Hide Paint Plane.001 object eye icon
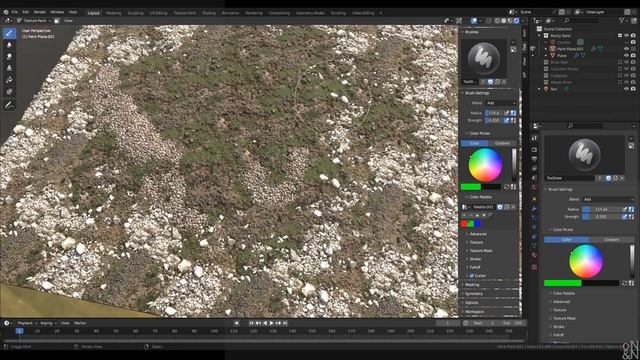This screenshot has height=360, width=640. click(627, 49)
